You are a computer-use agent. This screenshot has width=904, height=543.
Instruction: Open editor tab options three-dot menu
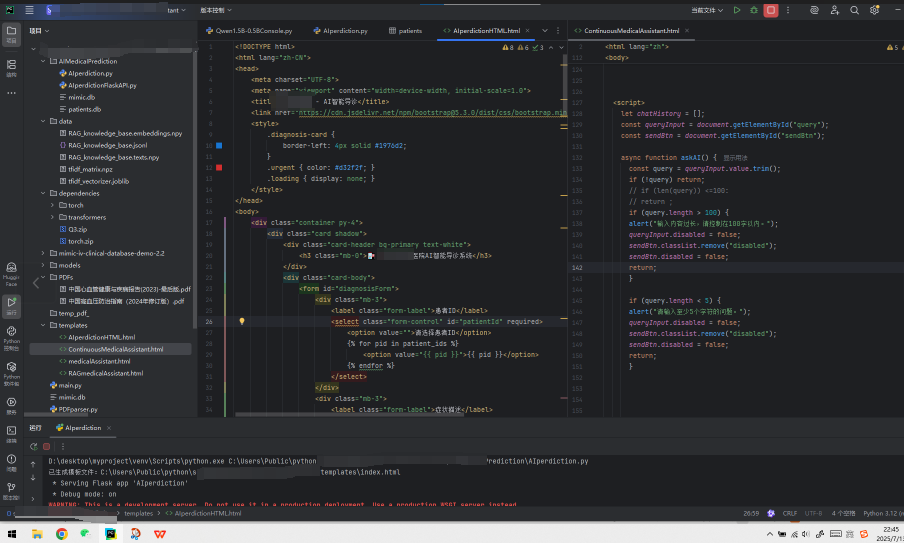(558, 31)
